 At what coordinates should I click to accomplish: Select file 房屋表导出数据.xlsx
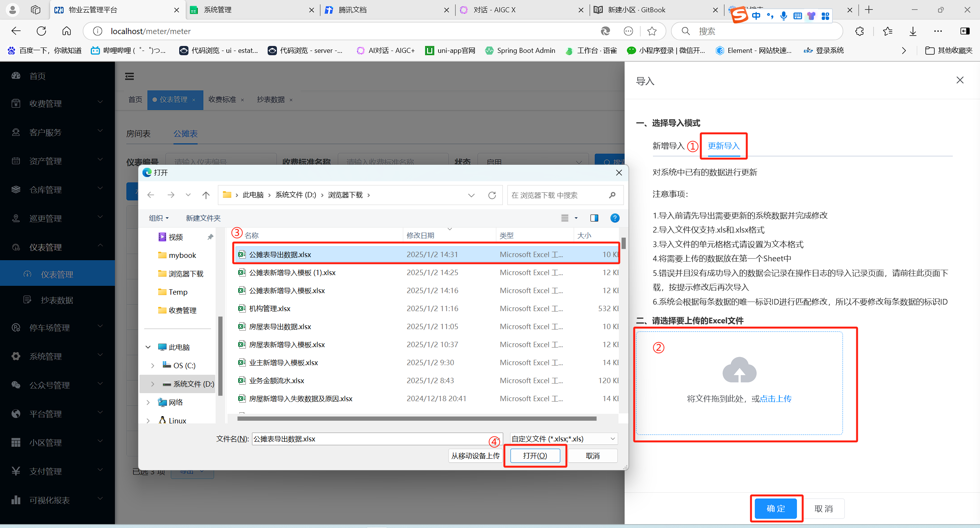click(x=426, y=326)
